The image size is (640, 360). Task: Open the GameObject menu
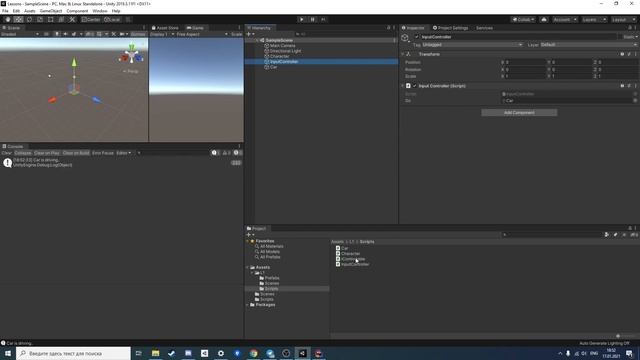pos(51,11)
